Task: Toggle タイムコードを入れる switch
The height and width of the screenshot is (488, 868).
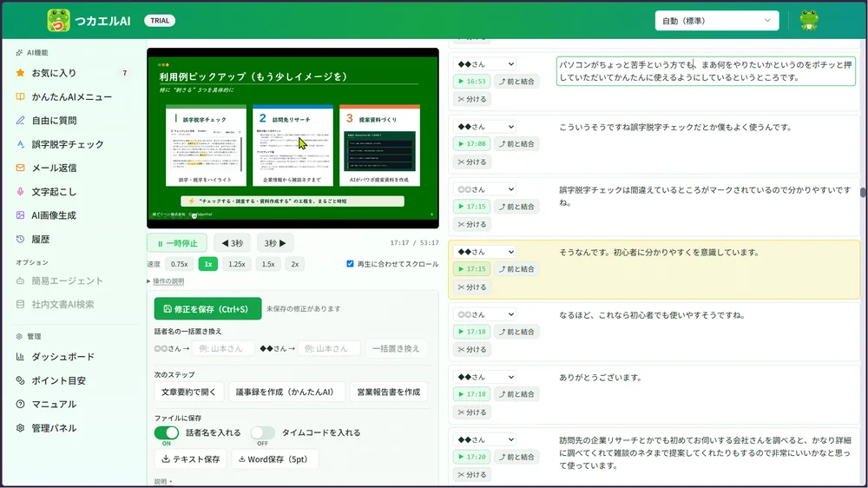Action: 262,432
